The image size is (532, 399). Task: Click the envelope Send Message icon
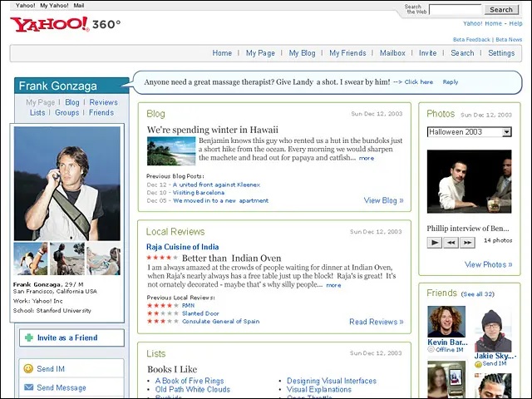[x=28, y=387]
